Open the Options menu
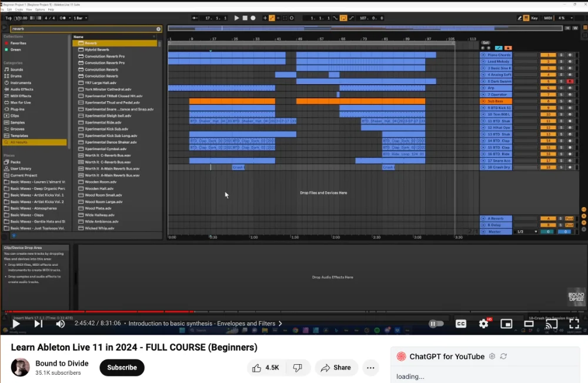Image resolution: width=588 pixels, height=383 pixels. [x=39, y=9]
